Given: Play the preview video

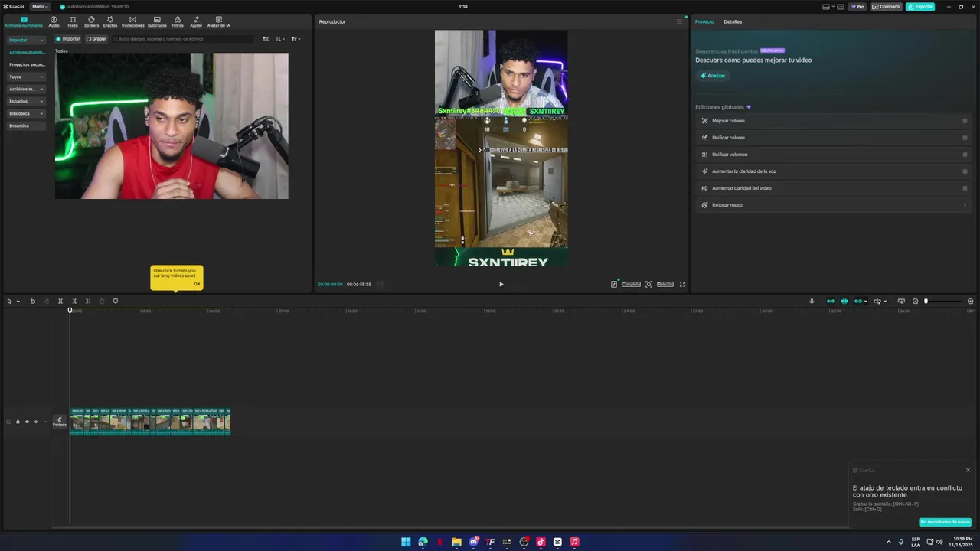Looking at the screenshot, I should pos(501,284).
